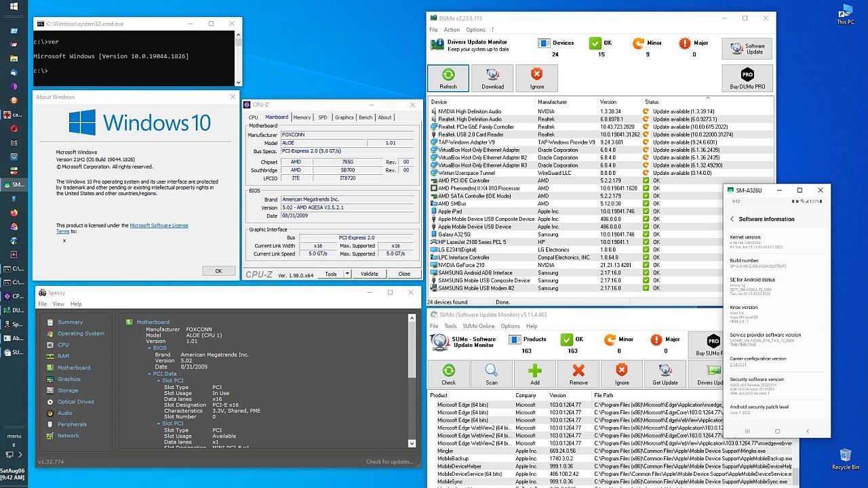Switch to the SPD tab in CPU-Z
The height and width of the screenshot is (488, 868).
[x=323, y=117]
